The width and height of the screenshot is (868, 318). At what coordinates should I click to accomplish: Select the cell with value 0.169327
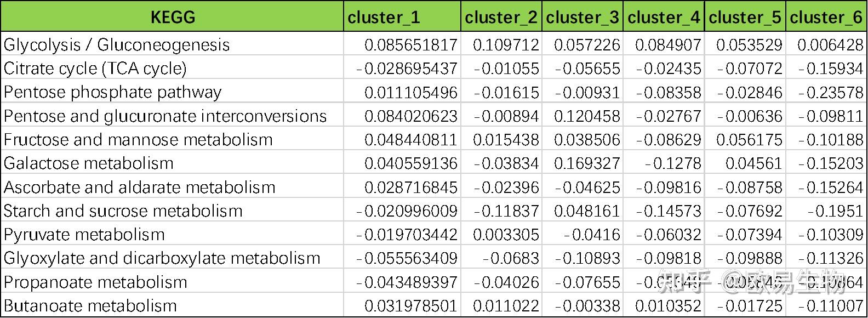587,163
